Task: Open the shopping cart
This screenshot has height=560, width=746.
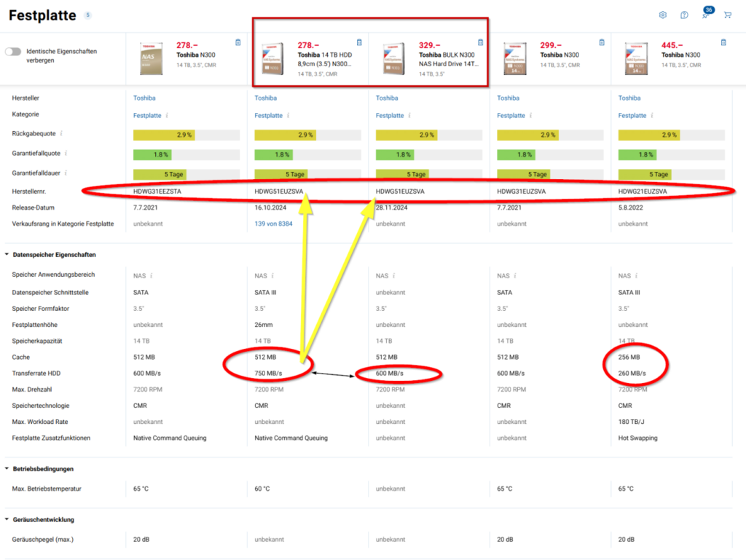Action: (x=728, y=15)
